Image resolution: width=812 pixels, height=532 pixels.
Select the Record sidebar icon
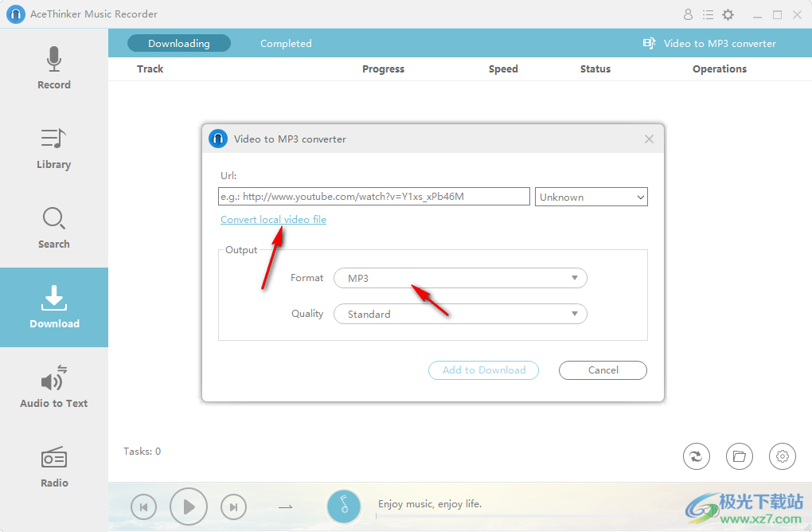coord(53,68)
